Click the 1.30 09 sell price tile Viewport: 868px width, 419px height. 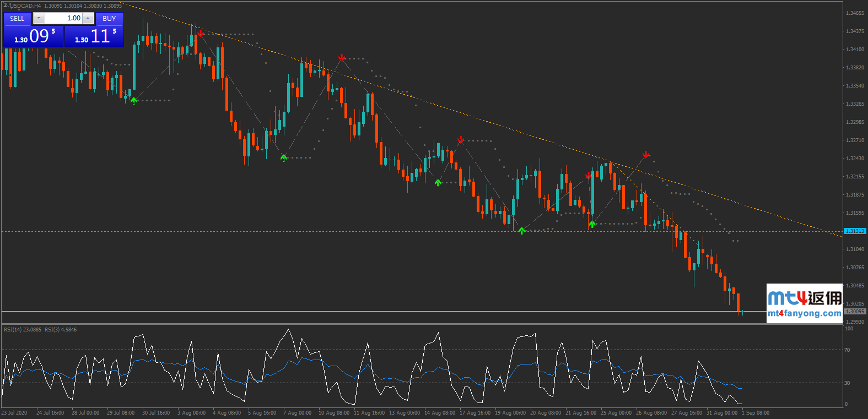tap(34, 36)
